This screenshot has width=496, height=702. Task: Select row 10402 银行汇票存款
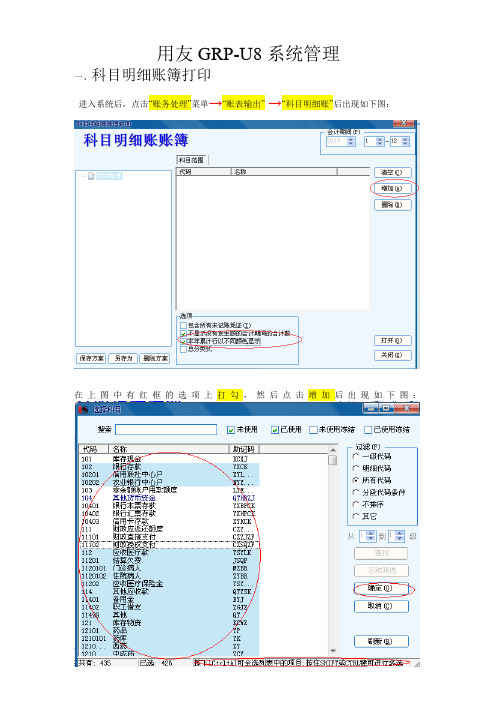(x=169, y=514)
